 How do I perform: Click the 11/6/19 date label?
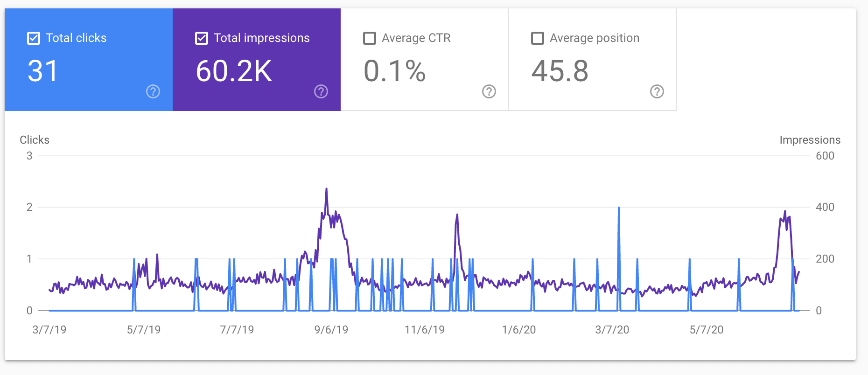tap(425, 330)
